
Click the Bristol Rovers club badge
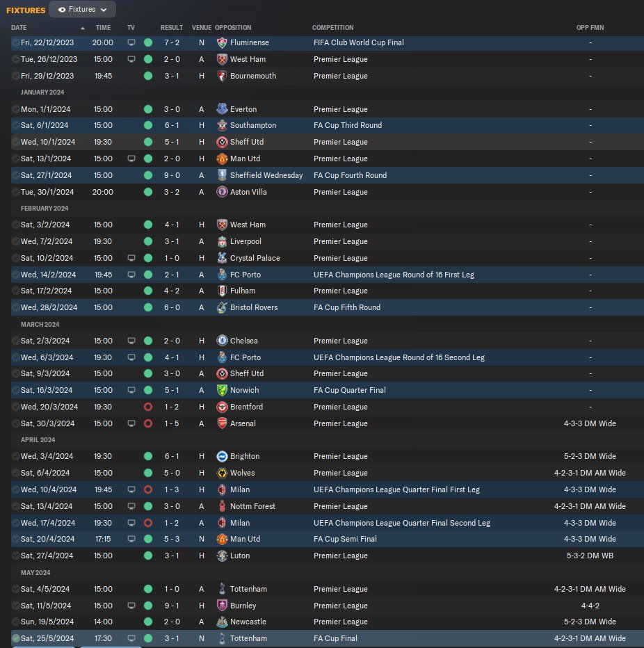coord(222,307)
